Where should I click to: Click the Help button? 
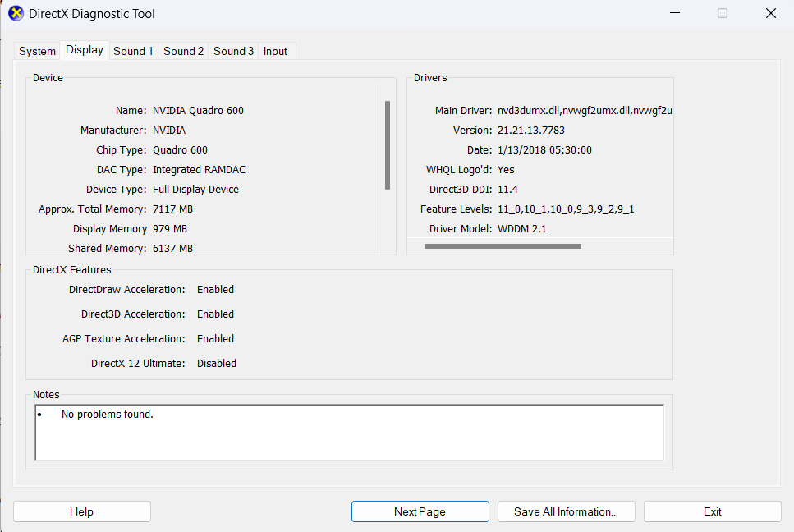point(81,511)
